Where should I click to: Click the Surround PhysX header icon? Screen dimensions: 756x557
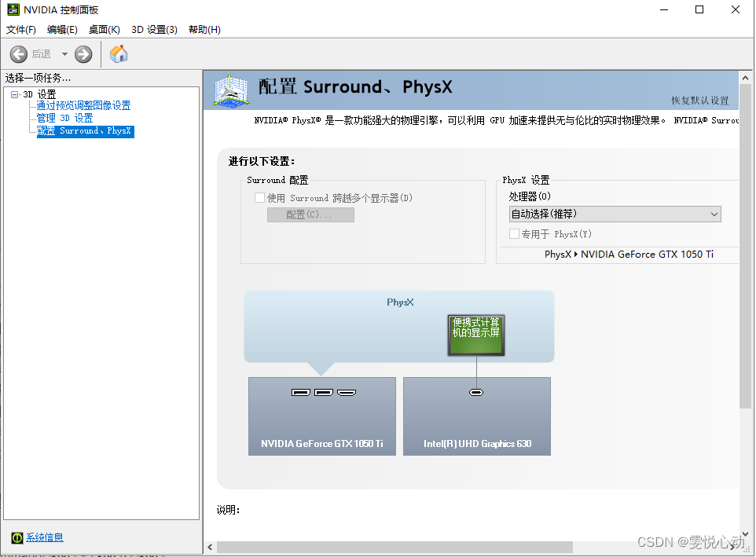[x=231, y=90]
